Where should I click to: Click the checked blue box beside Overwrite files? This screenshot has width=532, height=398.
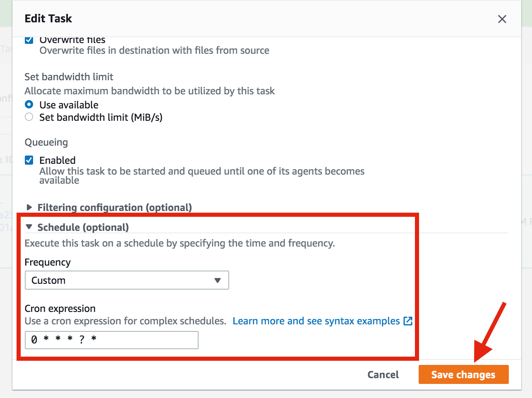point(29,40)
